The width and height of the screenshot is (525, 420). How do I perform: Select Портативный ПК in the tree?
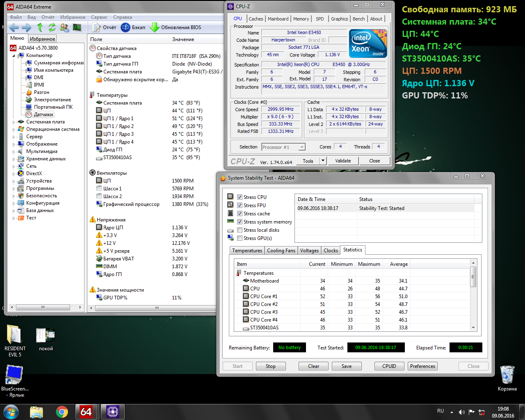pos(49,107)
